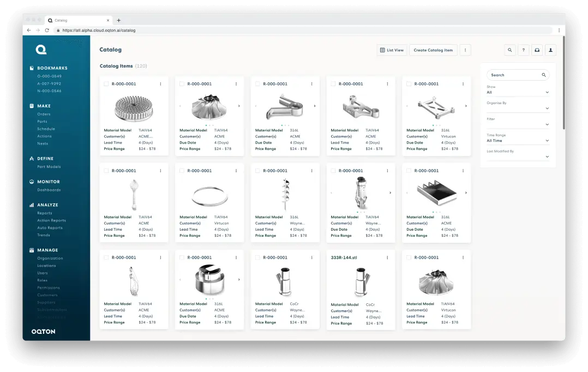This screenshot has width=588, height=372.
Task: Expand the Organise By dropdown
Action: 518,107
